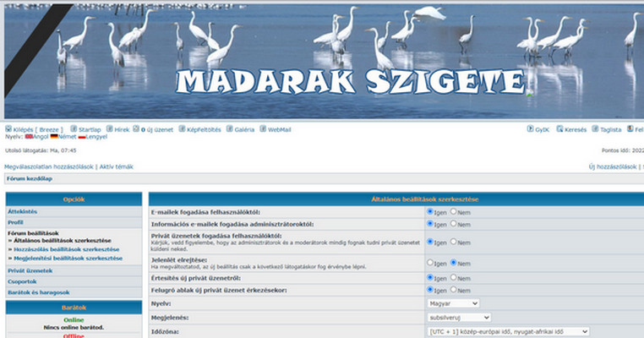Click the Barátok panel header

(x=74, y=308)
